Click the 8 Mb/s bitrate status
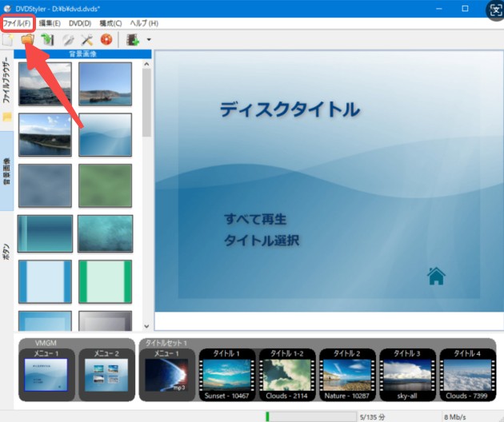504x422 pixels. [455, 417]
